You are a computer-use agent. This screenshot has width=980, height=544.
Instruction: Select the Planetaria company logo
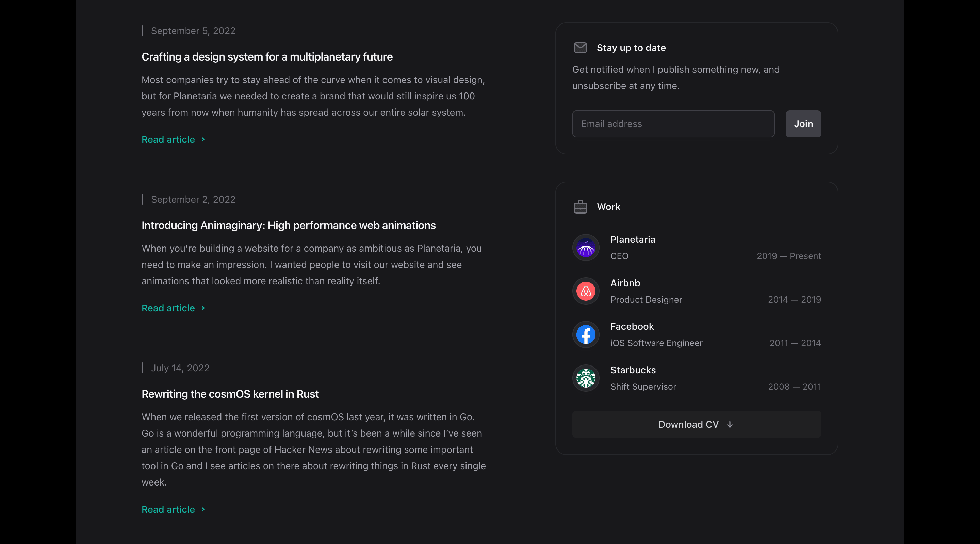click(586, 247)
